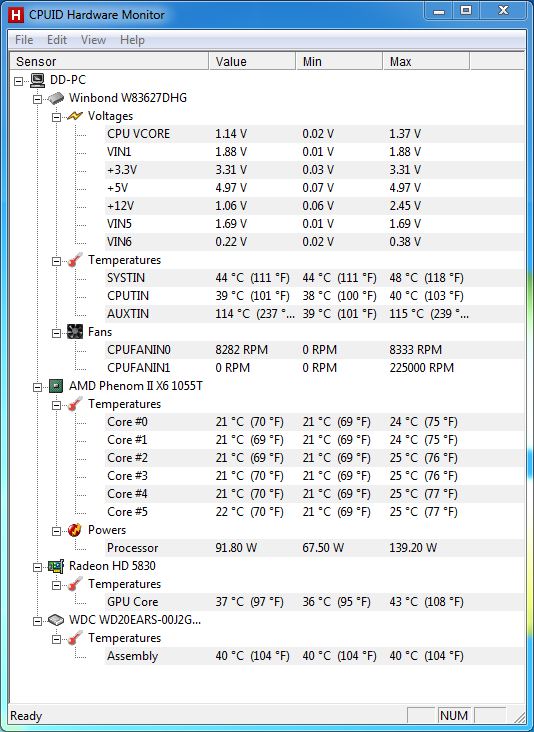Viewport: 534px width, 732px height.
Task: Select the CPUFANIN1 fan row
Action: [314, 368]
